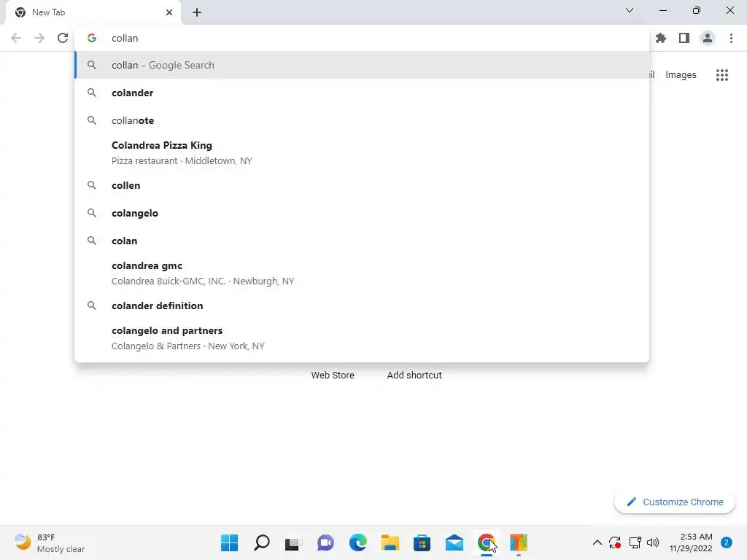The image size is (747, 560).
Task: Pick the Colandrea Pizza King suggestion
Action: pos(362,153)
